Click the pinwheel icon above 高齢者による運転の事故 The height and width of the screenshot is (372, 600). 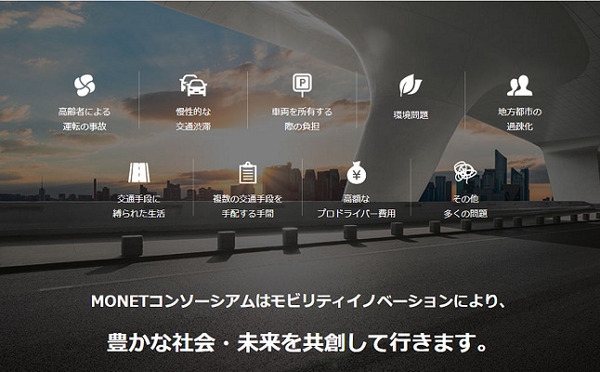point(84,85)
